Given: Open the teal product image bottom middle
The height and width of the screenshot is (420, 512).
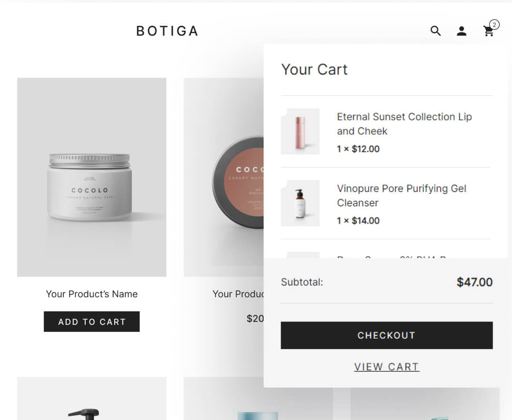Looking at the screenshot, I should (258, 399).
